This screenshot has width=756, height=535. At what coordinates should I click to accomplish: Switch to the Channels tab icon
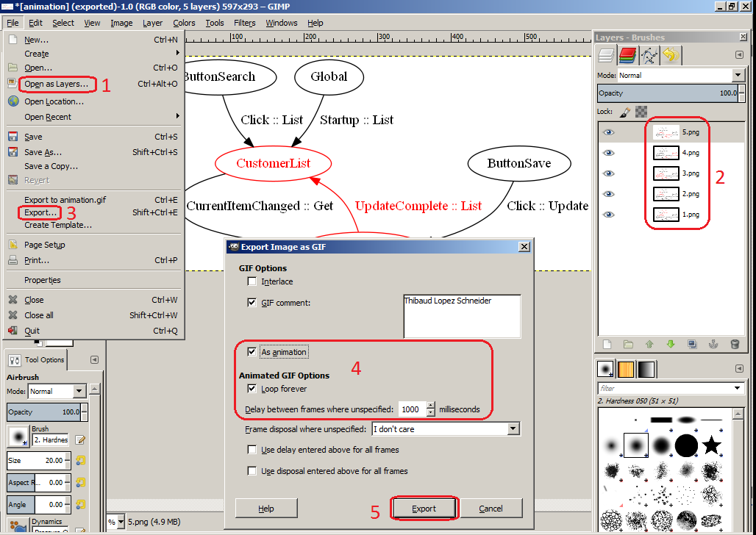pyautogui.click(x=627, y=55)
